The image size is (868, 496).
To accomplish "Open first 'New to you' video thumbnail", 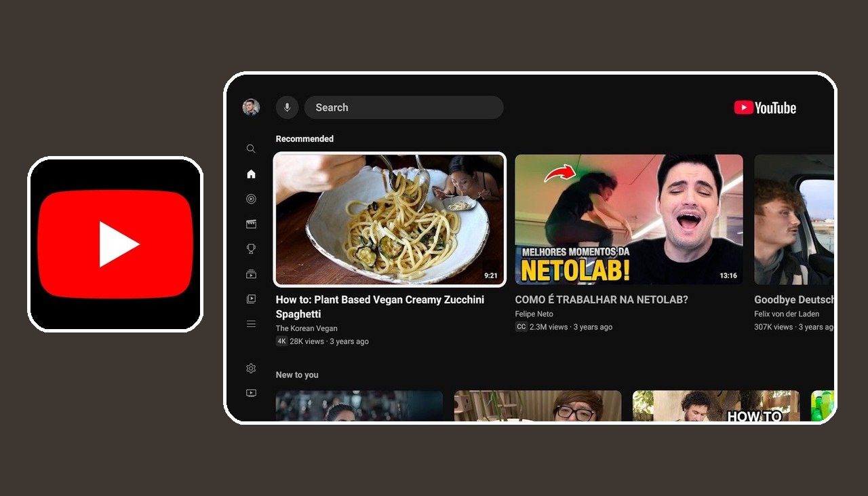I will pos(359,406).
